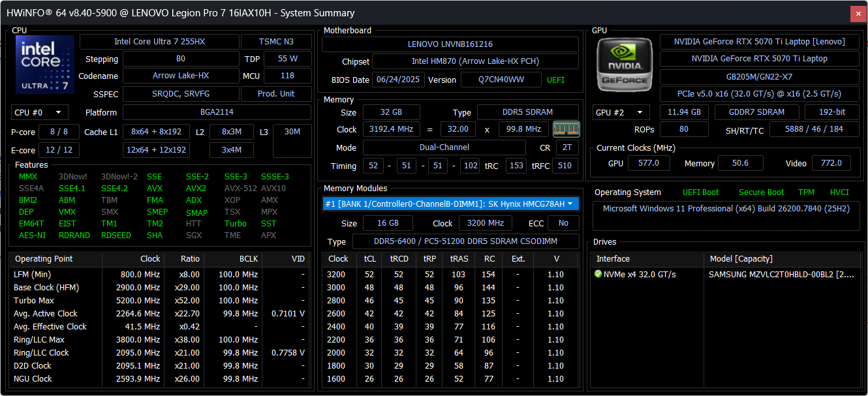868x396 pixels.
Task: Click the GDDR7 SDRAM field
Action: 757,112
